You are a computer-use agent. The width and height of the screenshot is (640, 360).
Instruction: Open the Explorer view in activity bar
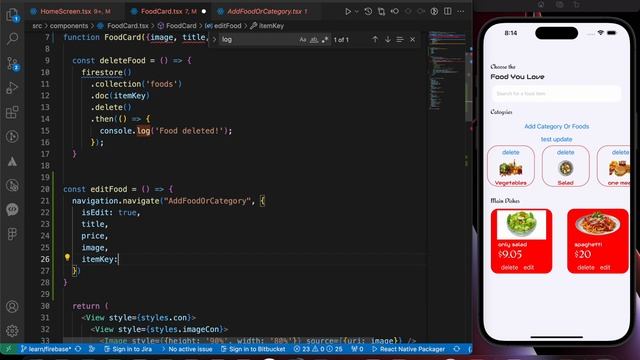click(12, 15)
